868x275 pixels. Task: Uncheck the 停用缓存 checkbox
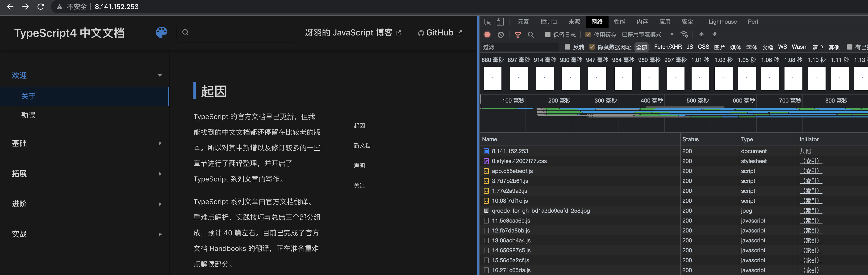588,34
